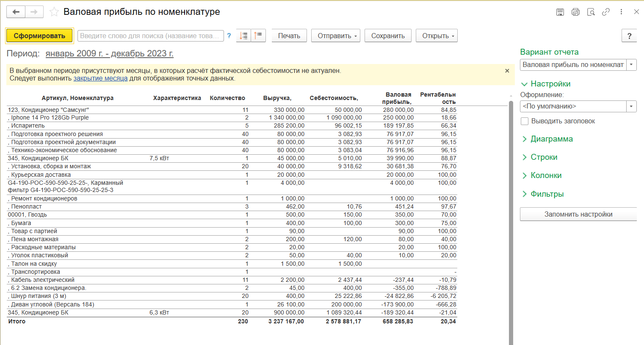The image size is (644, 345).
Task: Add report to favorites with star icon
Action: click(54, 12)
